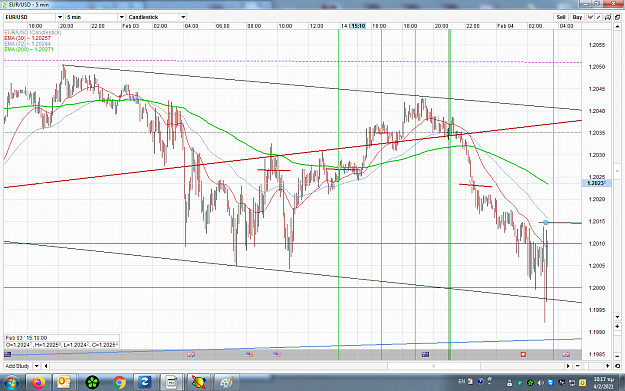Click the volume speaker tray icon

(x=540, y=383)
